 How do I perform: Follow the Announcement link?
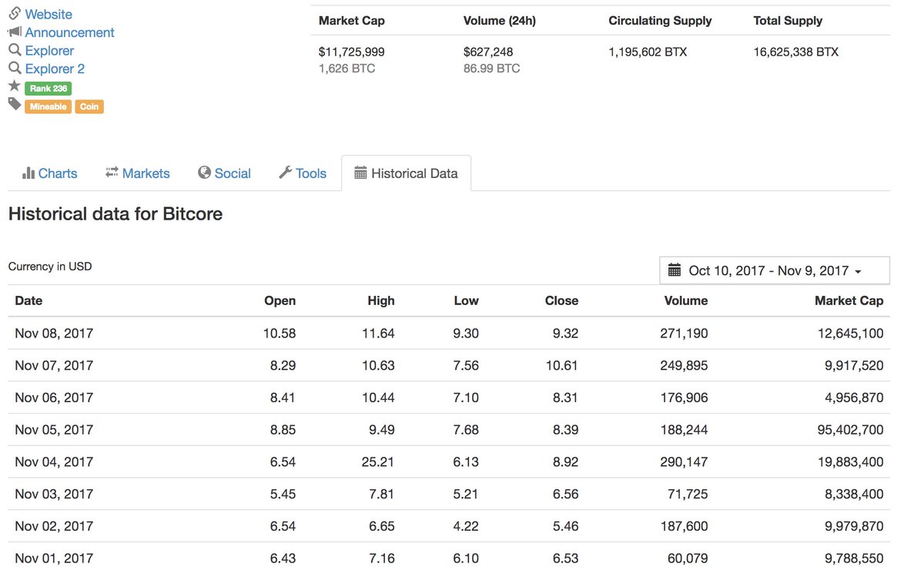(69, 32)
